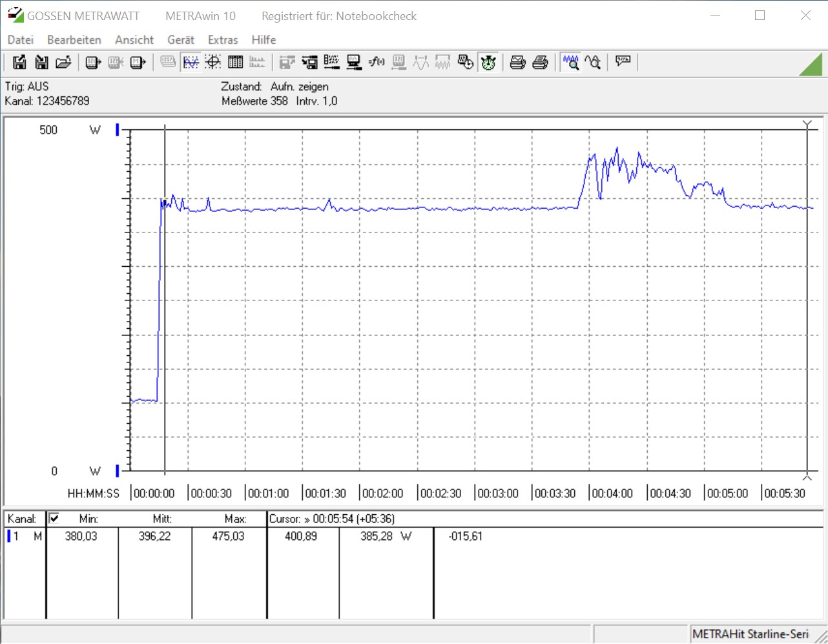Viewport: 828px width, 644px height.
Task: Click the 00:04:30 time axis label
Action: coord(670,493)
